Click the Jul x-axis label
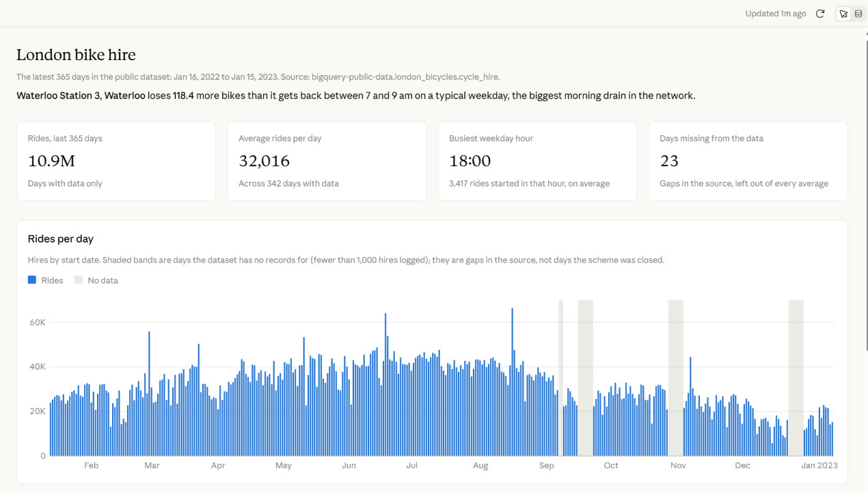The height and width of the screenshot is (492, 868). tap(412, 465)
